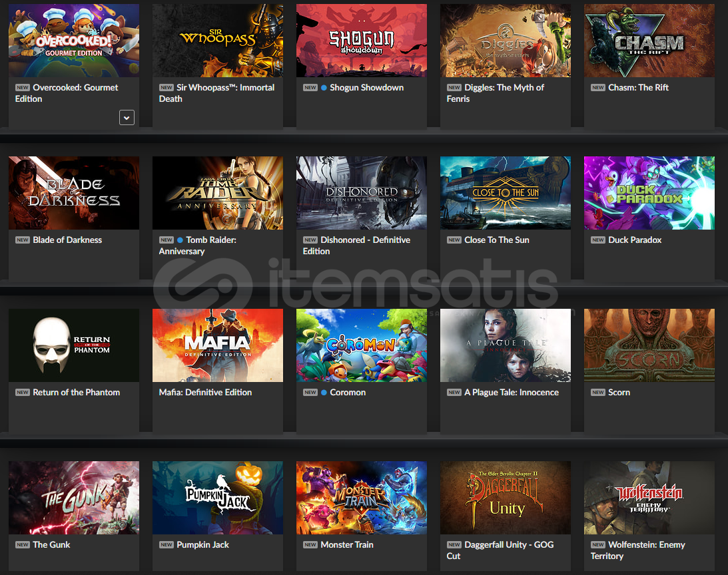Click the title text 'The Gunk'
The width and height of the screenshot is (728, 575).
pyautogui.click(x=51, y=545)
